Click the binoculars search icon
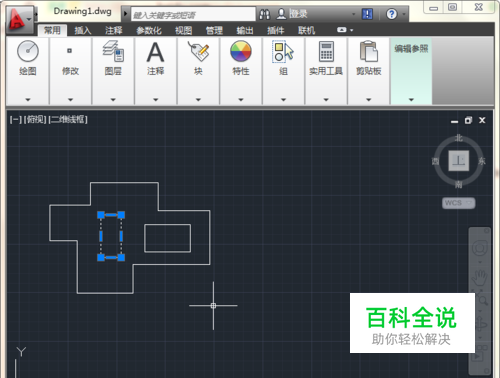Image resolution: width=500 pixels, height=378 pixels. click(265, 14)
